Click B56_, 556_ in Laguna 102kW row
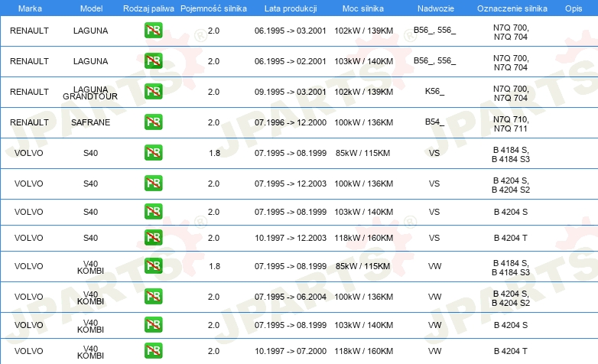The image size is (598, 364). coord(434,30)
